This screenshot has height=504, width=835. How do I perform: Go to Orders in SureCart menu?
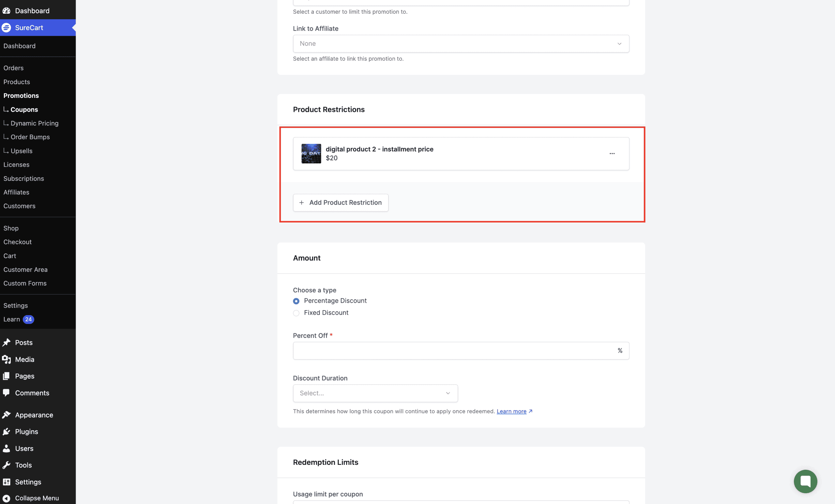tap(14, 68)
